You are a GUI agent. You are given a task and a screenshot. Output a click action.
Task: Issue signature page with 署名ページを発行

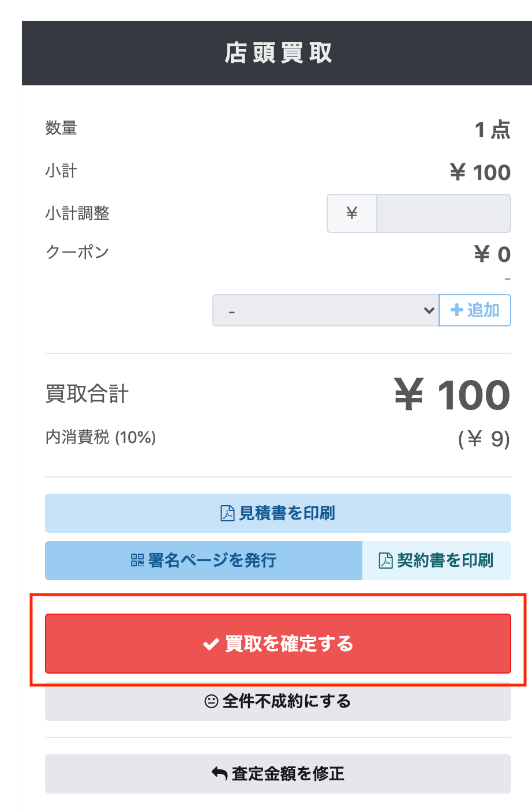coord(204,560)
